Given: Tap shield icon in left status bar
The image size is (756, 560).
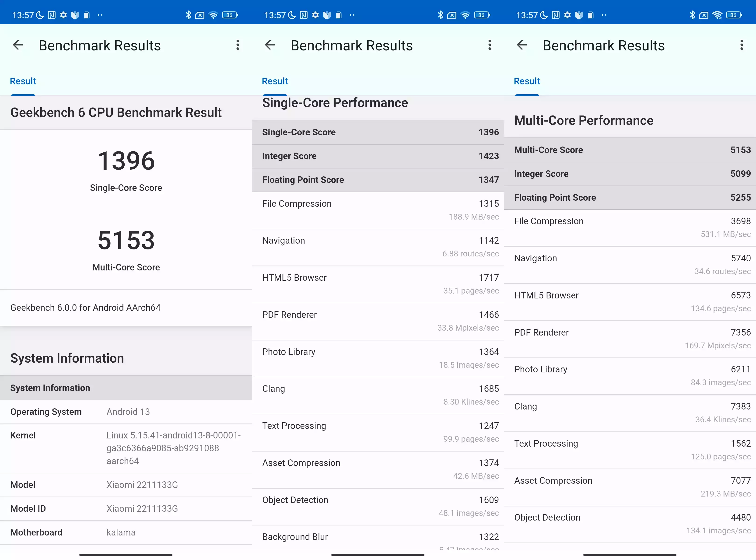Looking at the screenshot, I should point(75,15).
